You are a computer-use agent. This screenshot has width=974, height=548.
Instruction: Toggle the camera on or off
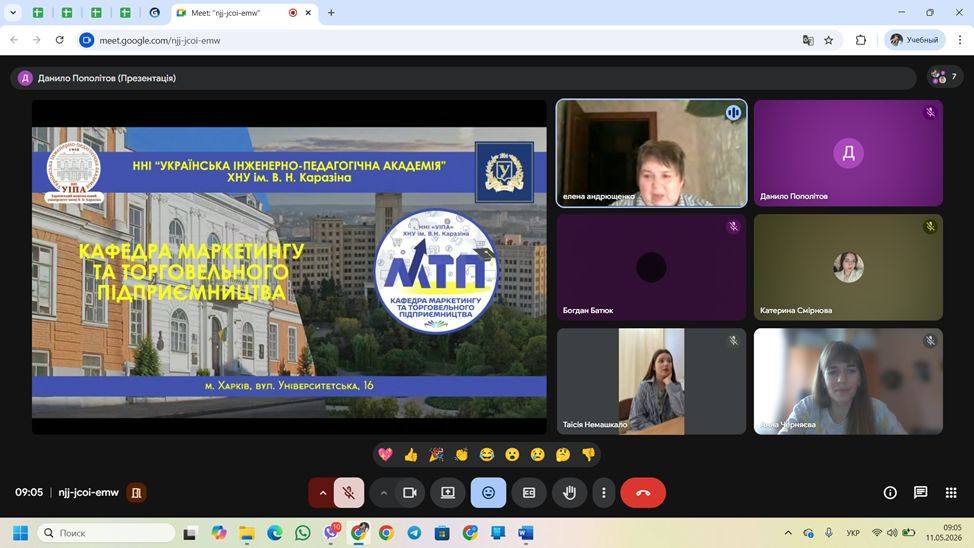[x=410, y=493]
